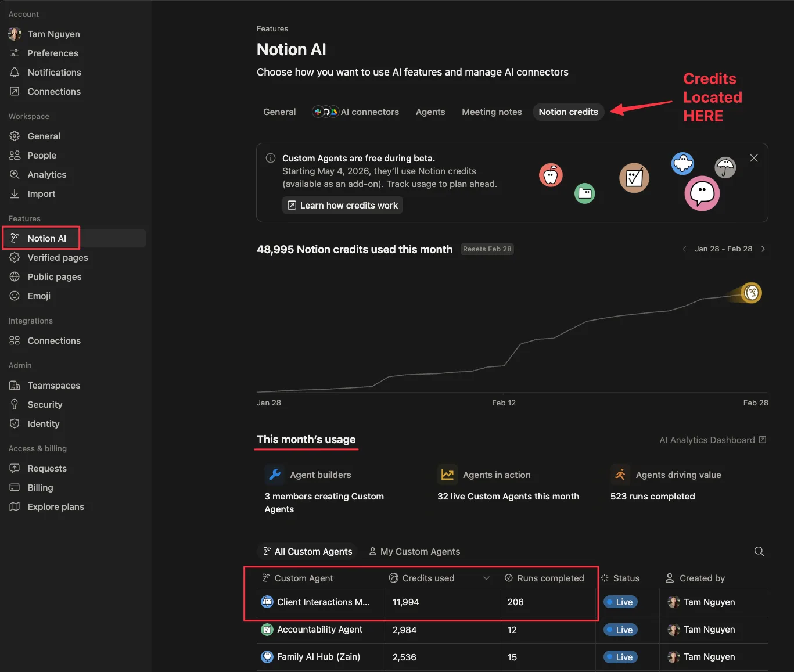Select the Notion credits tab

click(568, 112)
